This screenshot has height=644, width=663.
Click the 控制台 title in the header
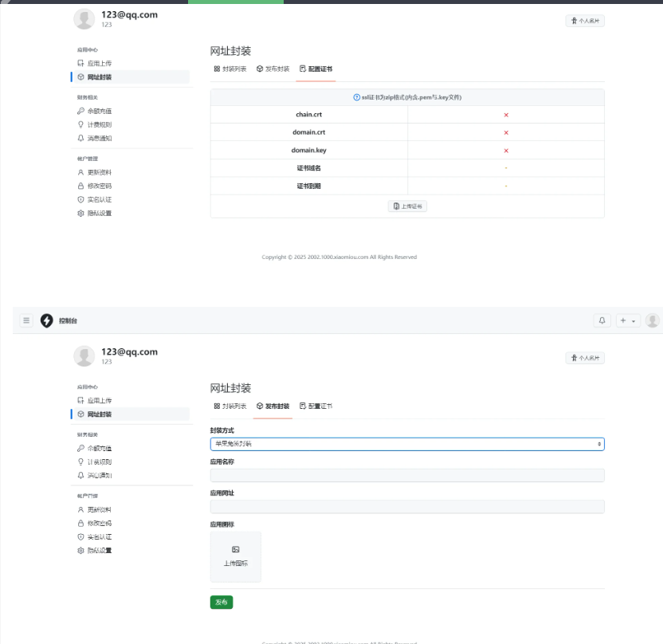click(69, 321)
